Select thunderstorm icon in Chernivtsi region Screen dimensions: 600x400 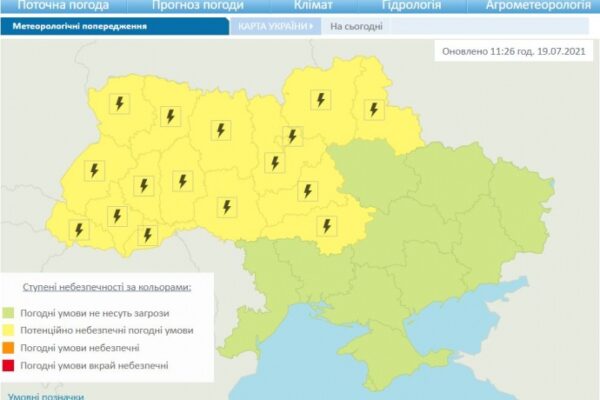148,234
